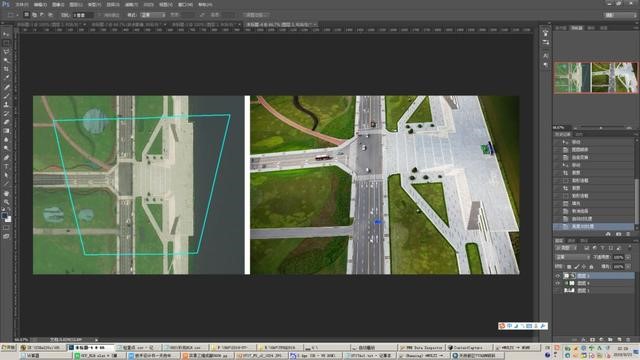
Task: Click the Navigator preview thumbnail
Action: tap(596, 78)
